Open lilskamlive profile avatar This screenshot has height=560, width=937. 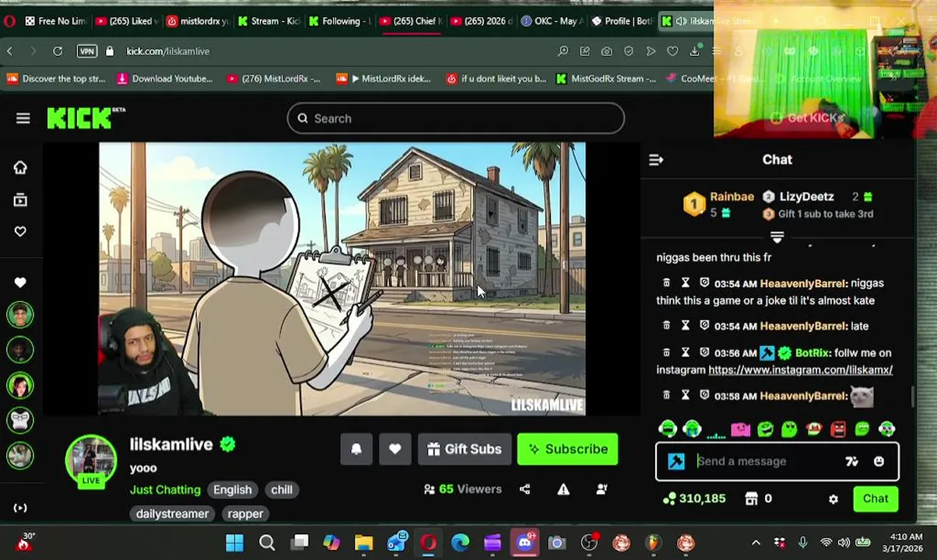(x=91, y=460)
